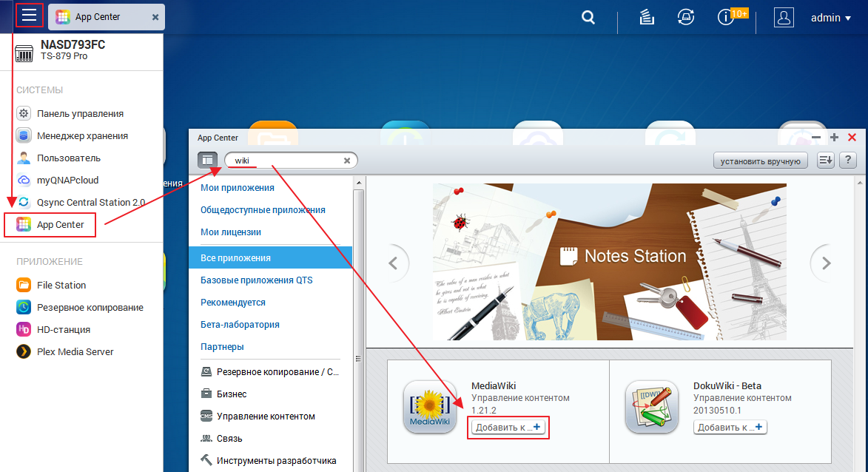Show previous banner slide

coord(394,263)
